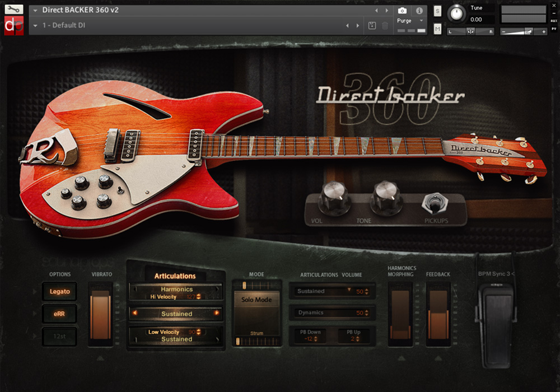This screenshot has height=392, width=560.
Task: Click the master volume slider bar
Action: point(523,32)
